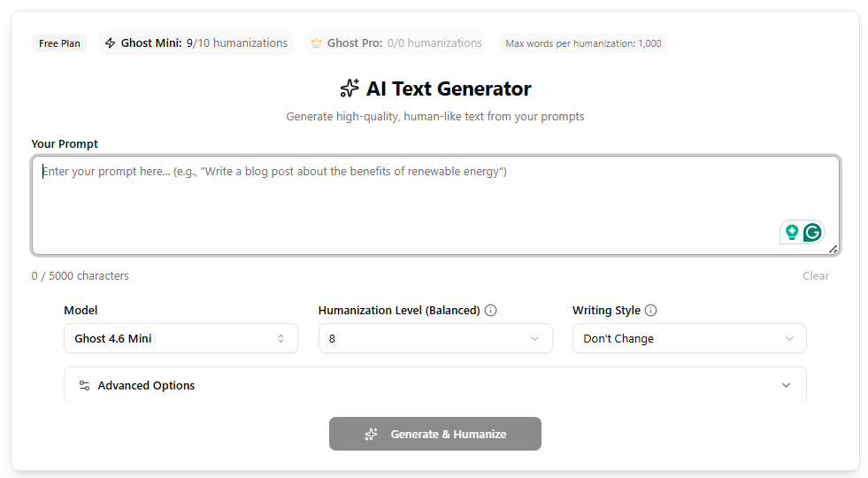
Task: Click the Advanced Options chevron arrow
Action: (x=786, y=386)
